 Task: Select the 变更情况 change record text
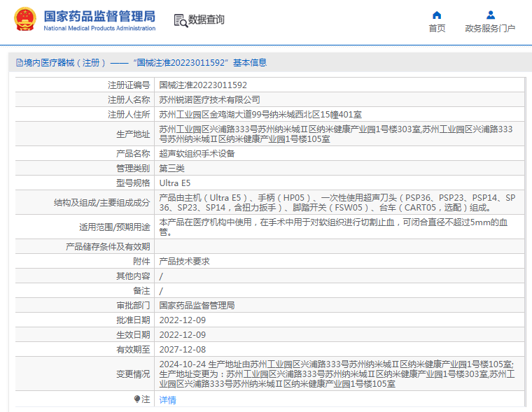(x=337, y=374)
